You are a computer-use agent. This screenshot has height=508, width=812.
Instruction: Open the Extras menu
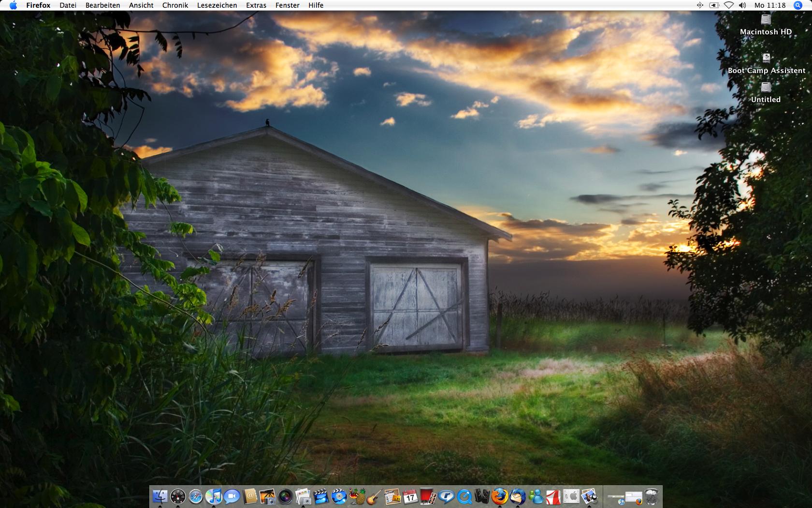tap(256, 5)
